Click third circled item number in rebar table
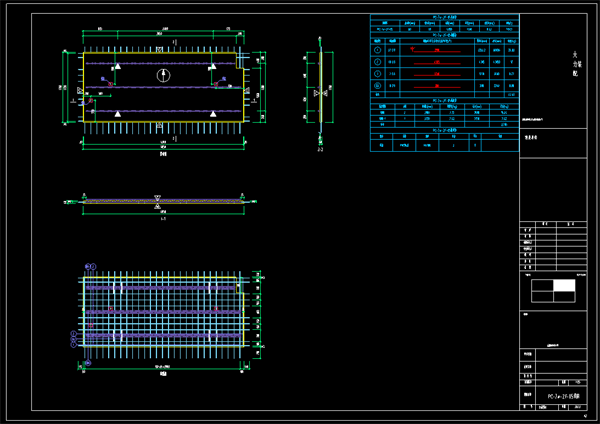The image size is (600, 424). (x=377, y=73)
